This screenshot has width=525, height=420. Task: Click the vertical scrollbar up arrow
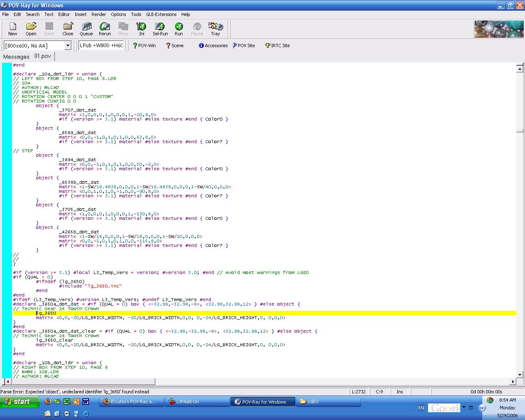point(520,68)
